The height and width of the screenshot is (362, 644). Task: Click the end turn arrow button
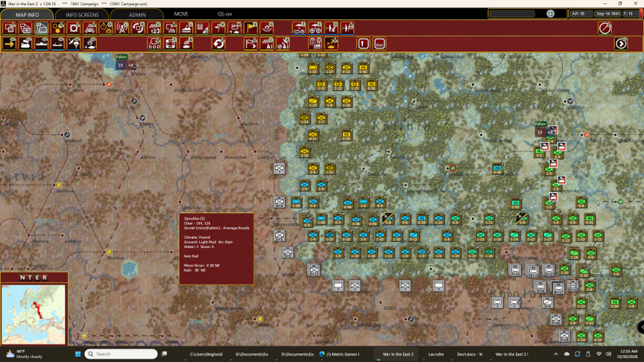[621, 43]
